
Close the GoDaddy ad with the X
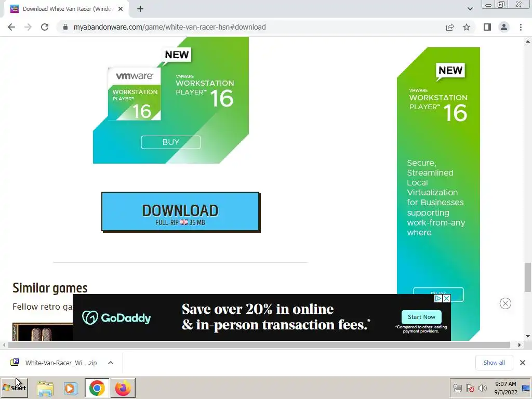[447, 298]
